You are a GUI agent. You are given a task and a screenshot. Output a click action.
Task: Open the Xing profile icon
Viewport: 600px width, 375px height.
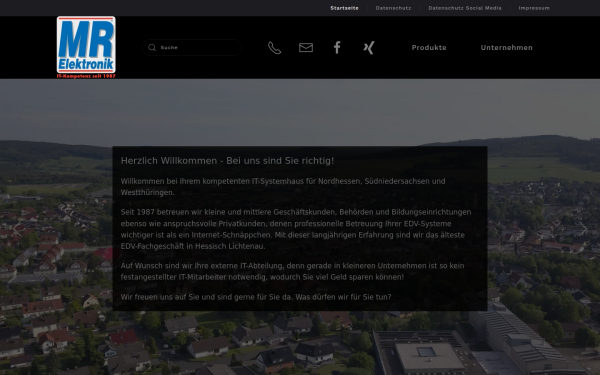[368, 47]
